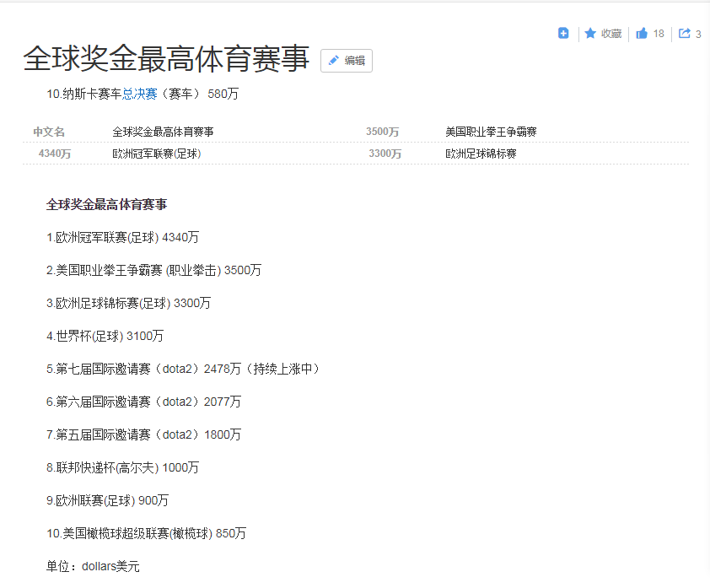Click the 美国职业拳王争霸赛 table value

[x=491, y=132]
